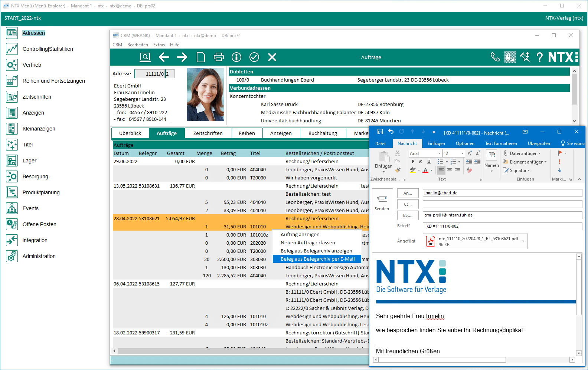
Task: Clear formatting with the eraser icon
Action: (470, 170)
